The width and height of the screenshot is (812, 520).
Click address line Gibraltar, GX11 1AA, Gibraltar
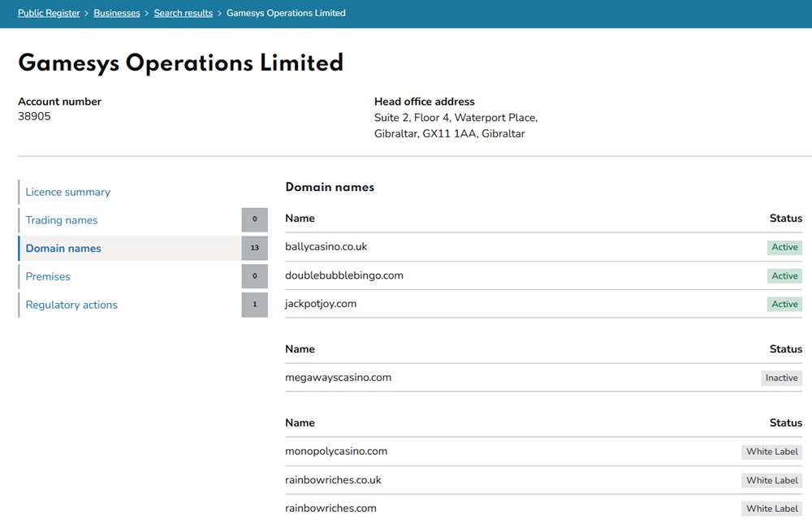pos(450,133)
